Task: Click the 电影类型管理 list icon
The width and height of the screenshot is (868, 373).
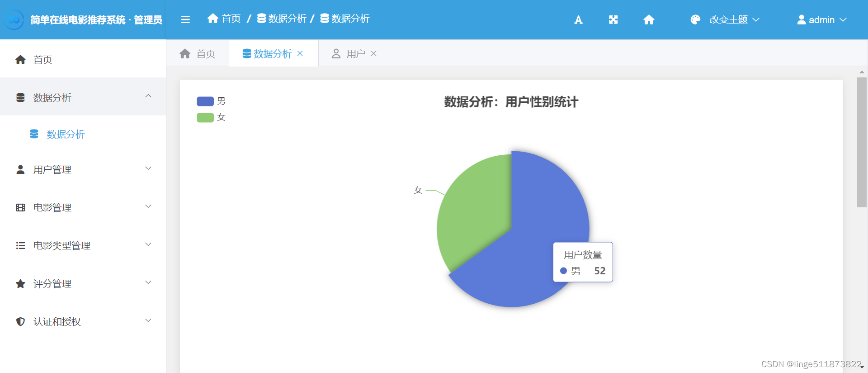Action: (20, 245)
